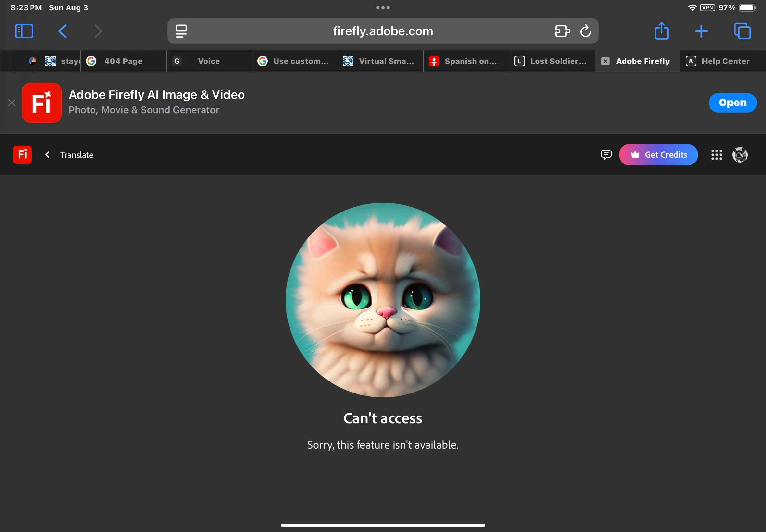Dismiss the Adobe Firefly app banner
Image resolution: width=766 pixels, height=532 pixels.
tap(12, 103)
